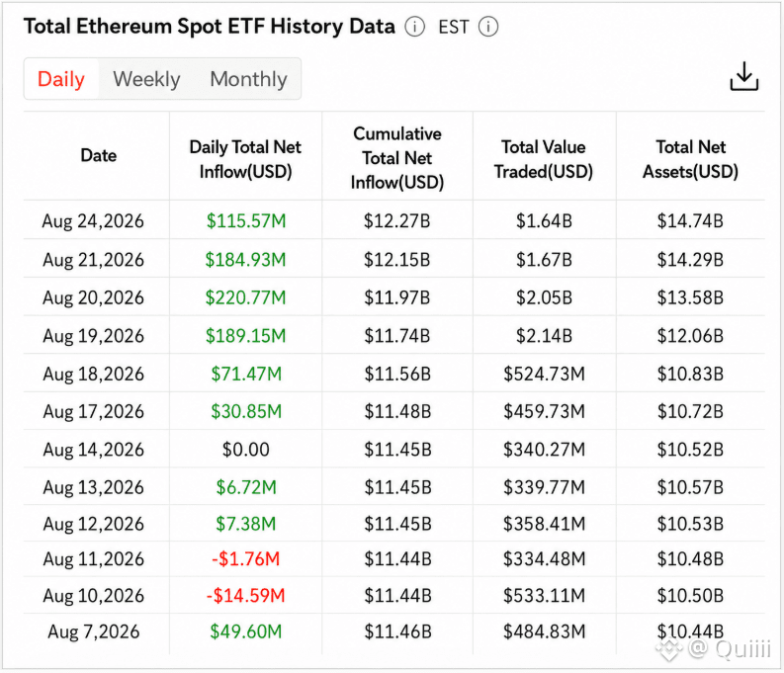This screenshot has height=673, width=784.
Task: Click the Quiiii watermark logo
Action: coord(714,649)
